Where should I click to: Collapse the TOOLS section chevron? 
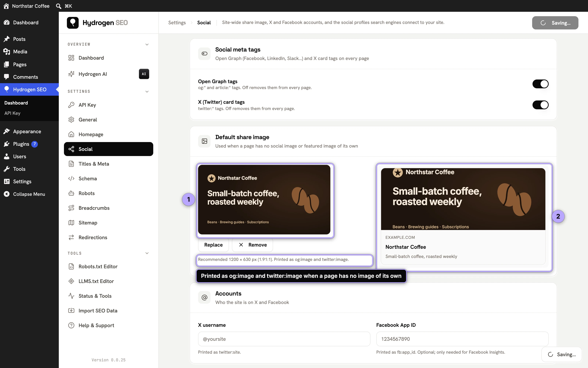(147, 253)
